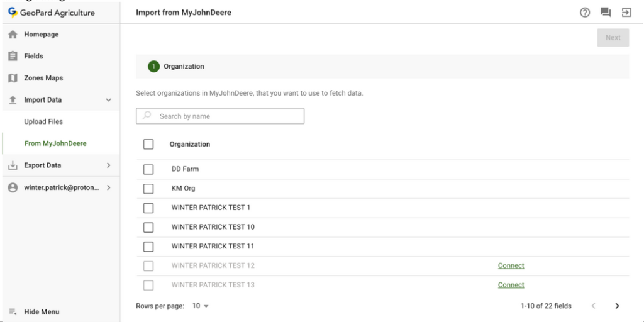Open Upload Files menu item
644x322 pixels.
(x=43, y=121)
